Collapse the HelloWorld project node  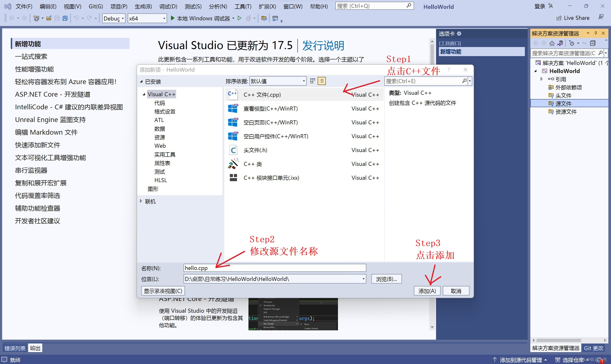coord(536,71)
